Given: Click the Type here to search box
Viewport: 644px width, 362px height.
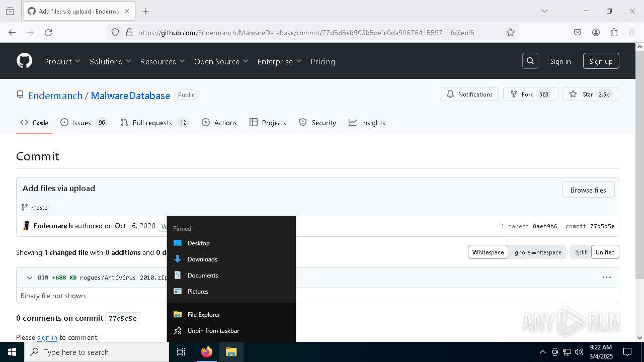Looking at the screenshot, I should click(97, 352).
